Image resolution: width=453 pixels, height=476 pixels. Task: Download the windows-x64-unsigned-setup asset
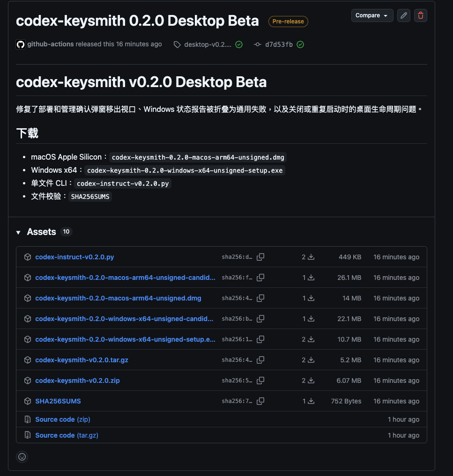pyautogui.click(x=125, y=339)
